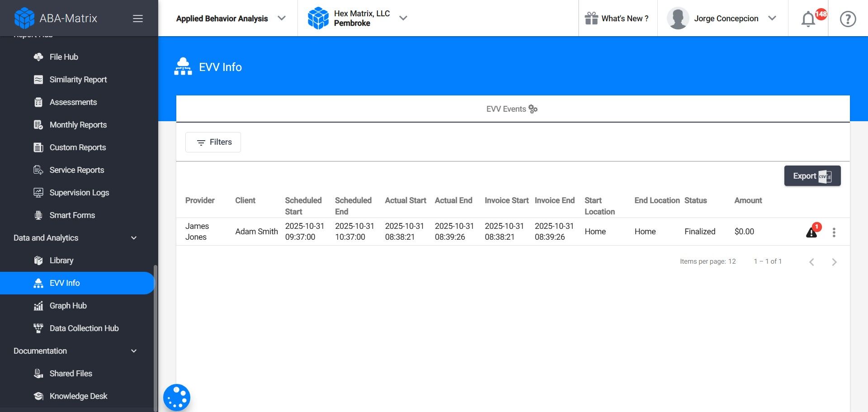This screenshot has width=868, height=412.
Task: Click the EVV Info sidebar icon
Action: coord(38,283)
